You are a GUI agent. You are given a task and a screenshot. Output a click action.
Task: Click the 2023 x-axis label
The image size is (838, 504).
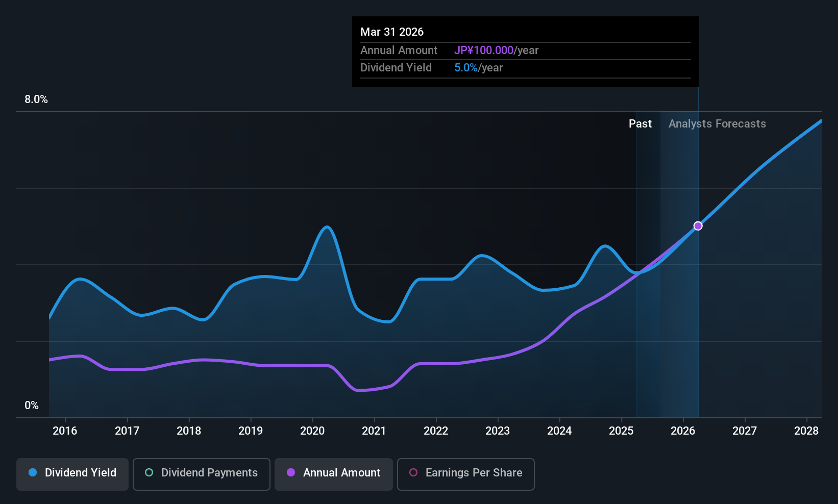(x=498, y=431)
